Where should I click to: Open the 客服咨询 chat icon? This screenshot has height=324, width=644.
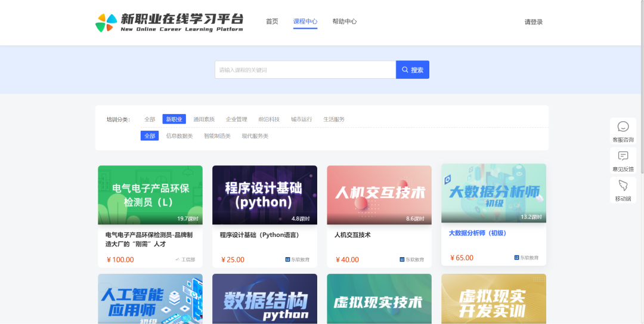pyautogui.click(x=623, y=126)
